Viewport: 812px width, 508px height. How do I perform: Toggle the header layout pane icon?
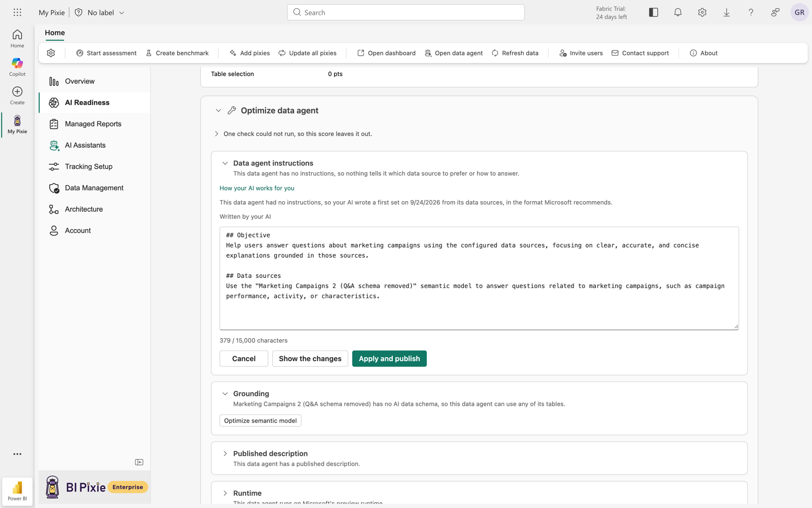coord(653,12)
